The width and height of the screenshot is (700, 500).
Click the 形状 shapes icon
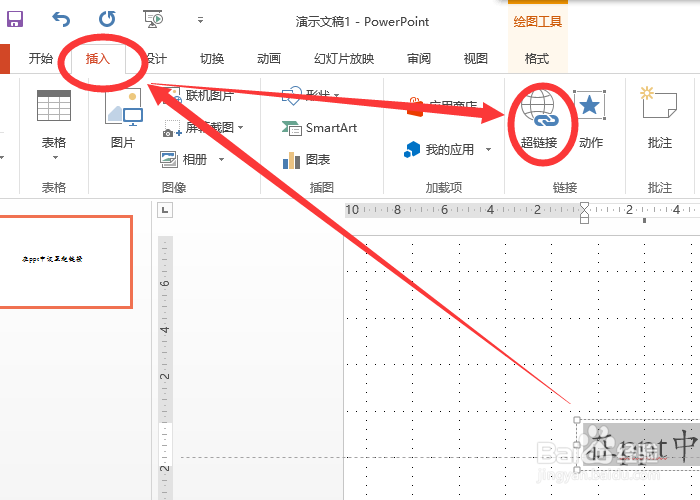pos(291,96)
